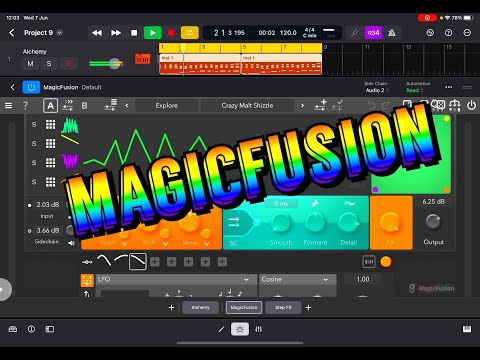The width and height of the screenshot is (480, 360).
Task: Click the save preset plus sliders icon
Action: (320, 105)
